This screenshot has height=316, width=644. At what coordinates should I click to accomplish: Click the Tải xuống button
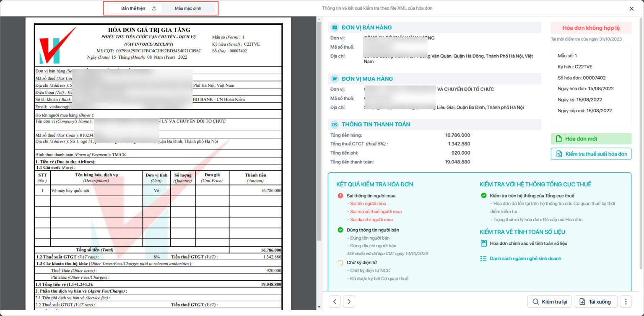[x=596, y=301]
